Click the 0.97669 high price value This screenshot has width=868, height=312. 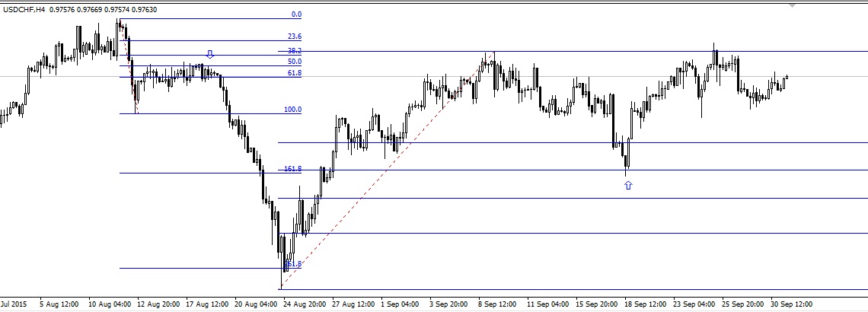point(90,9)
